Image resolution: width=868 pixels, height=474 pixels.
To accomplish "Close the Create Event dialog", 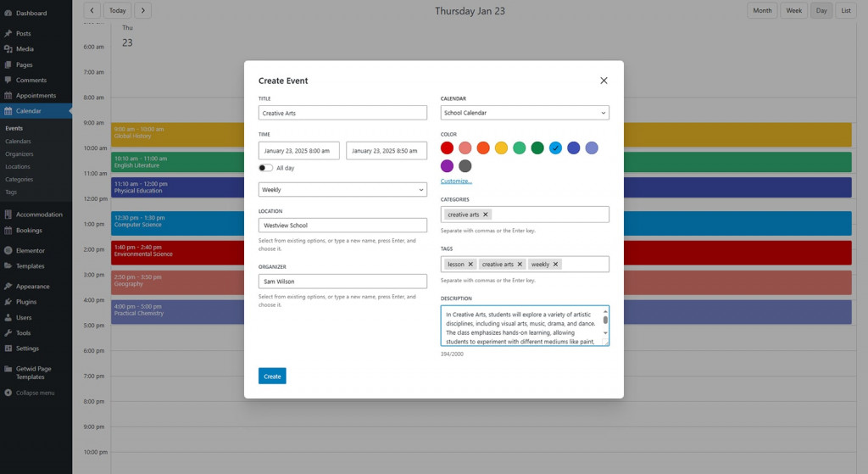I will pyautogui.click(x=604, y=81).
